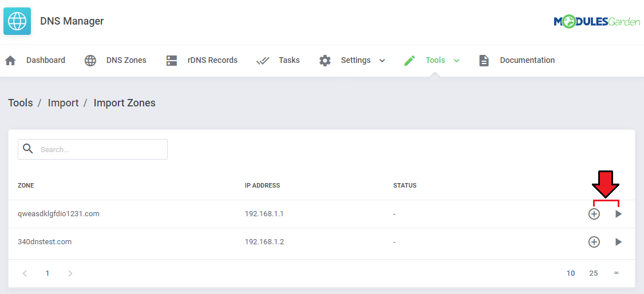This screenshot has width=644, height=294.
Task: Show 10 entries per page
Action: [x=571, y=273]
